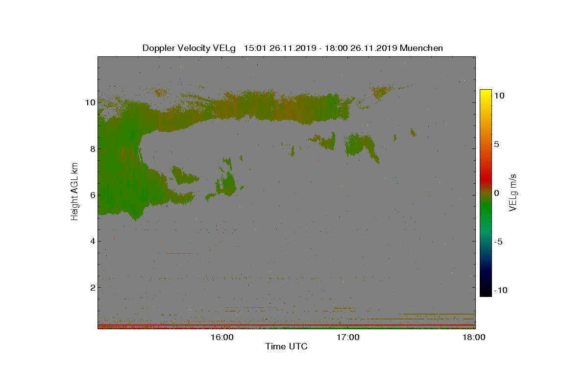
Task: Click the plot title 'Doppler Velocity VELg'
Action: click(189, 48)
